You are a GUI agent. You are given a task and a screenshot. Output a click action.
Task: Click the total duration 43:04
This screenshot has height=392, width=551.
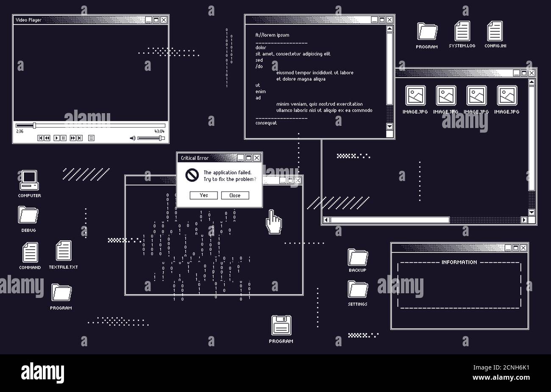[x=159, y=131]
